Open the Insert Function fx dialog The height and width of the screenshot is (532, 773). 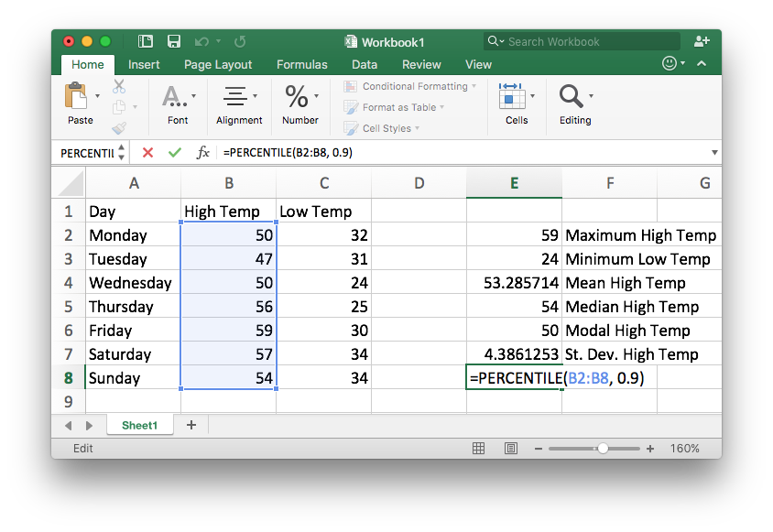pos(203,153)
